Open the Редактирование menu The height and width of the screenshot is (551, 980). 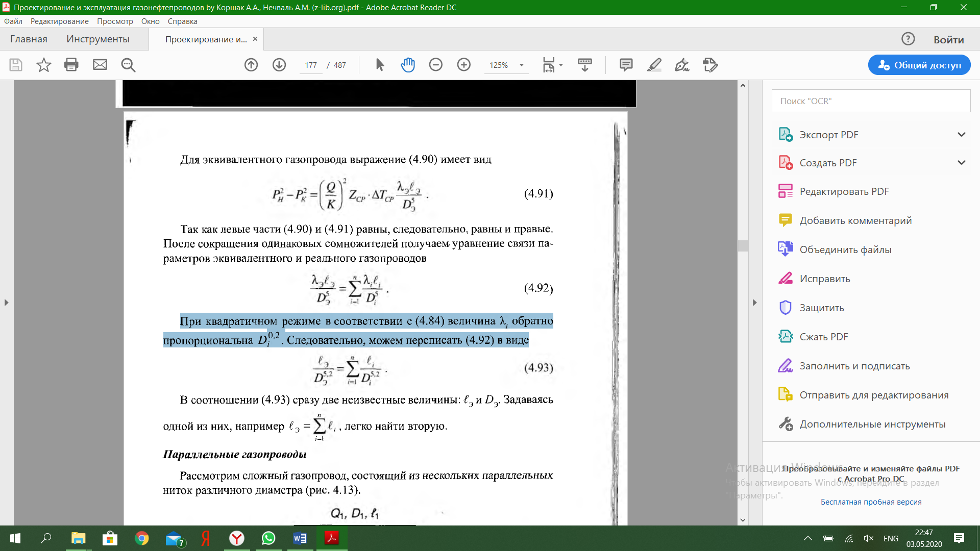coord(59,21)
